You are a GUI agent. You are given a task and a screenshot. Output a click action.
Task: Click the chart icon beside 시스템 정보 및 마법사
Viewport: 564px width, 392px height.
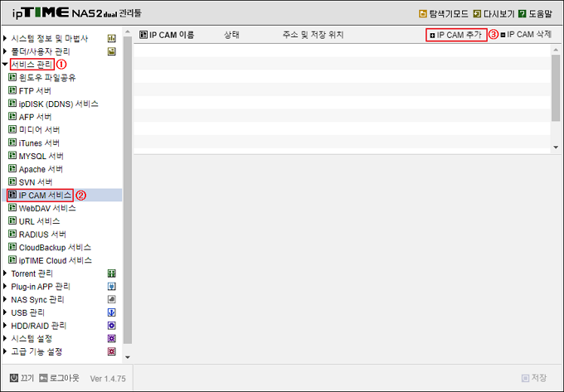(111, 38)
